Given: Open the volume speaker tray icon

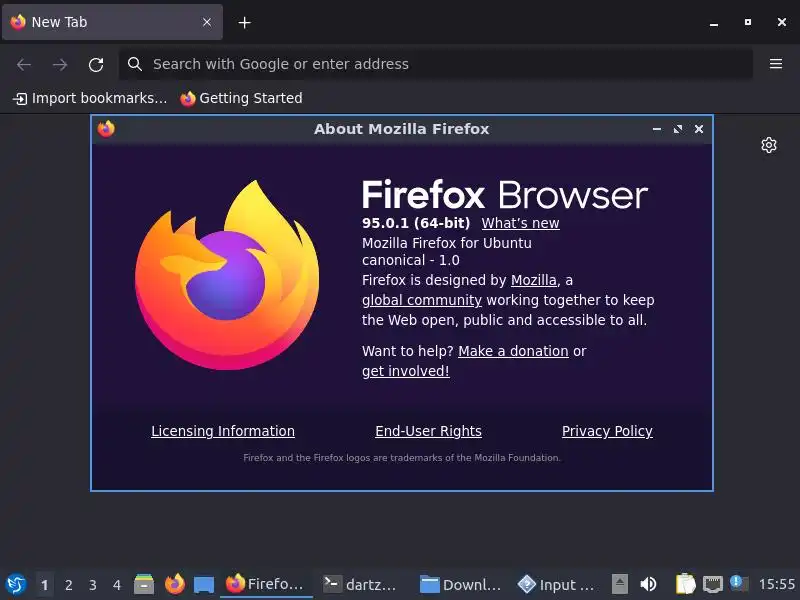Looking at the screenshot, I should [648, 584].
